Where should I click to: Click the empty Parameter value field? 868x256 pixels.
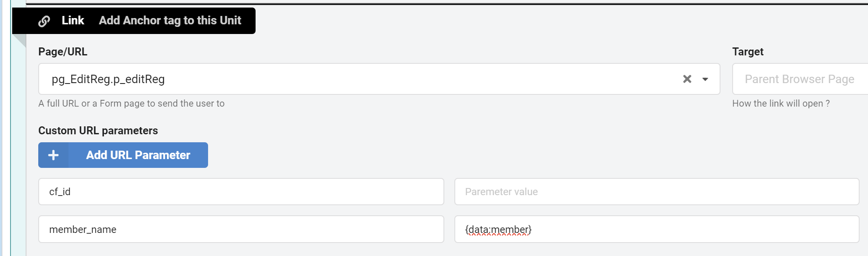coord(656,192)
